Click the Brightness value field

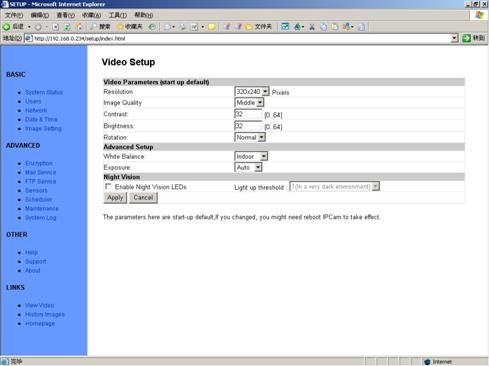tap(248, 126)
